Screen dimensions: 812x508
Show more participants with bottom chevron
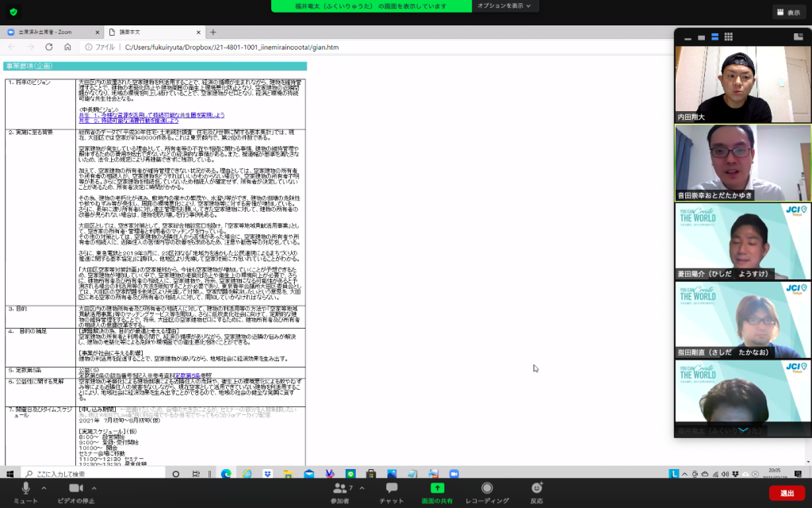tap(743, 429)
